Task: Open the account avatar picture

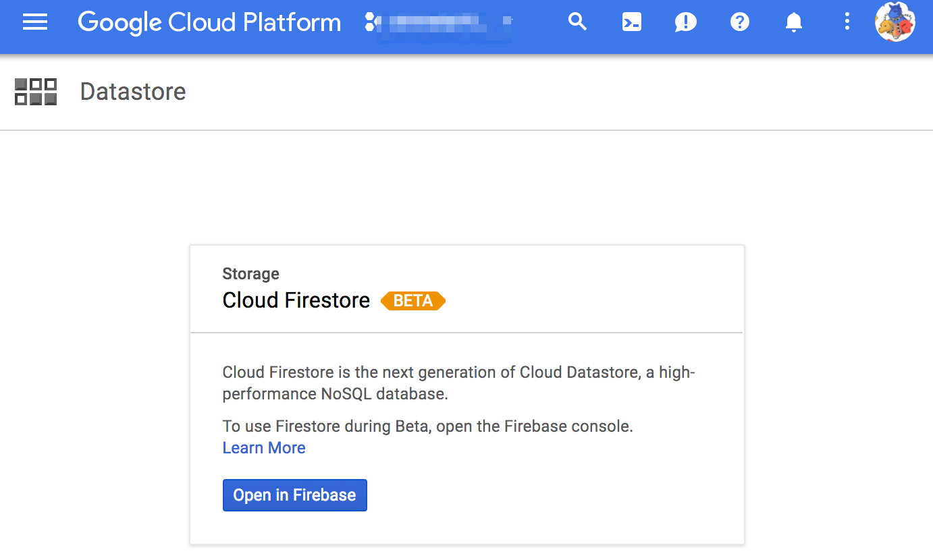Action: pyautogui.click(x=895, y=22)
